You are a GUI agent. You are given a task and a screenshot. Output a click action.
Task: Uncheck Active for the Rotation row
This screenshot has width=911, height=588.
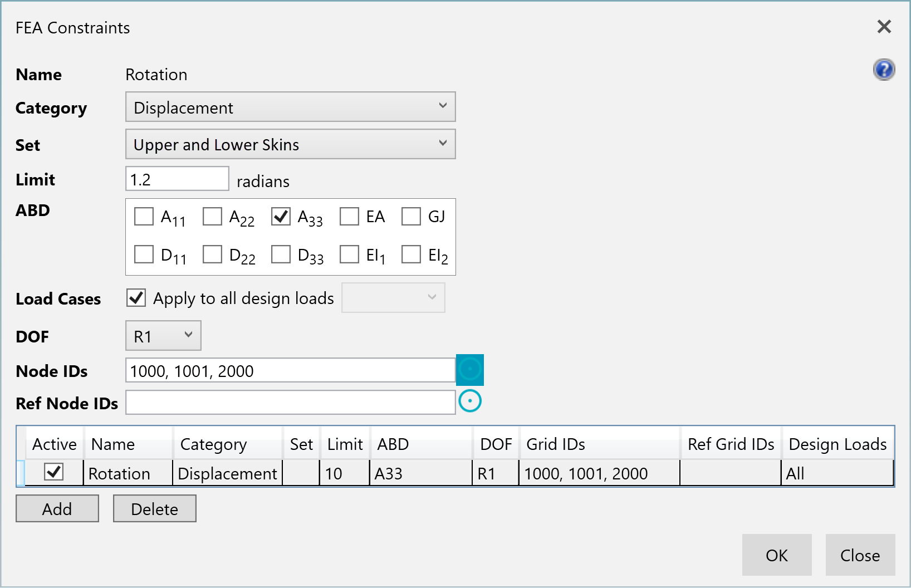(x=54, y=472)
